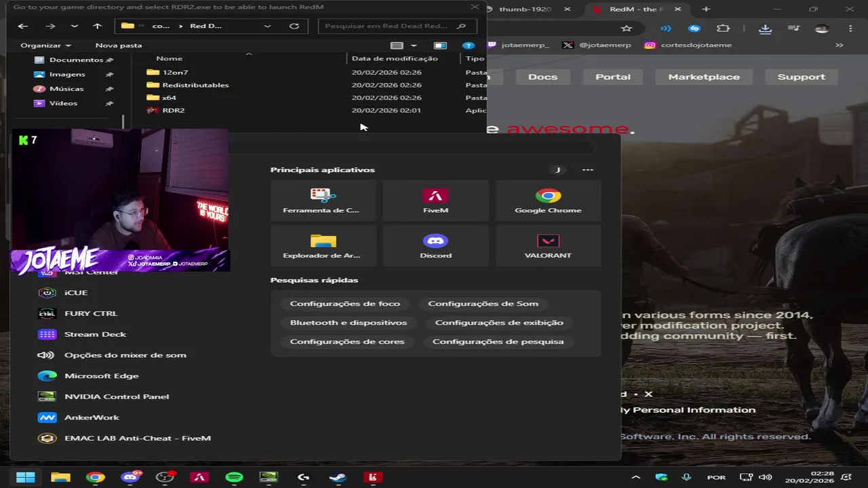Bookmark this page with the star
868x488 pixels.
pyautogui.click(x=627, y=28)
